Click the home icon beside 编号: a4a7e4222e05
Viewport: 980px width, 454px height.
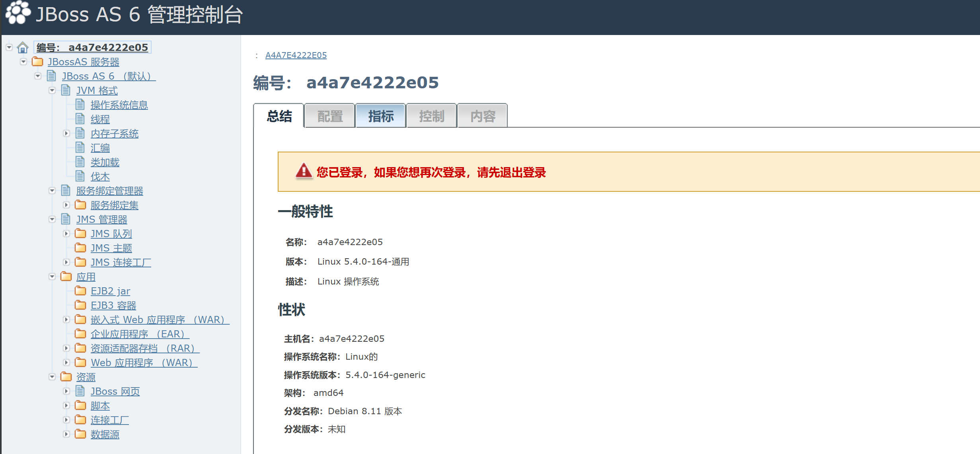23,47
